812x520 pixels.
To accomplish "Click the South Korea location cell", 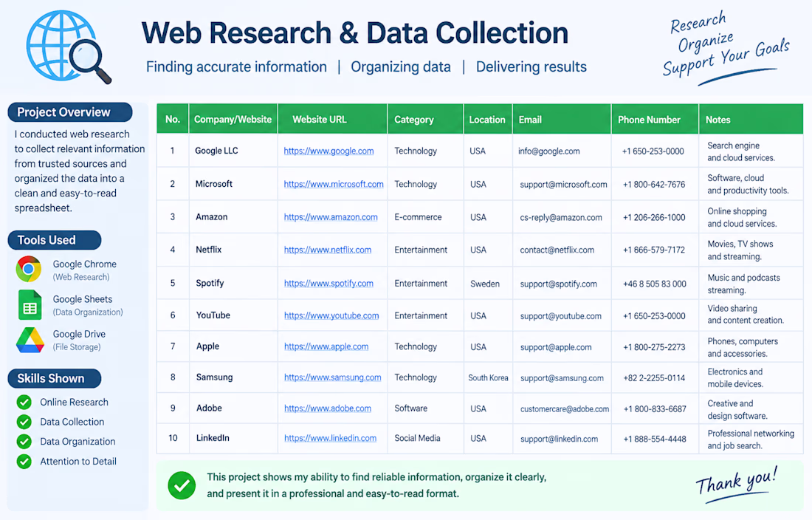I will click(x=489, y=377).
